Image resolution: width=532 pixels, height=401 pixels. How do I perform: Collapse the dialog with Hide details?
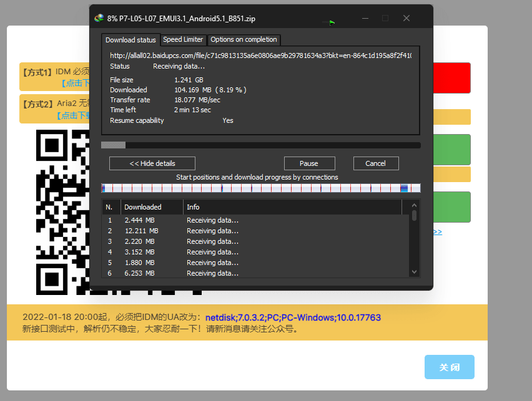[x=152, y=163]
